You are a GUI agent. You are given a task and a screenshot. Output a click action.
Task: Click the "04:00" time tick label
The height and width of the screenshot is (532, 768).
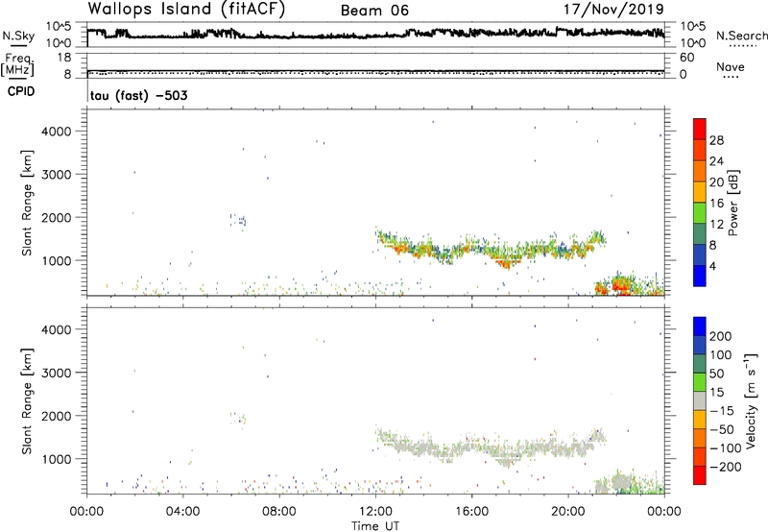(182, 512)
